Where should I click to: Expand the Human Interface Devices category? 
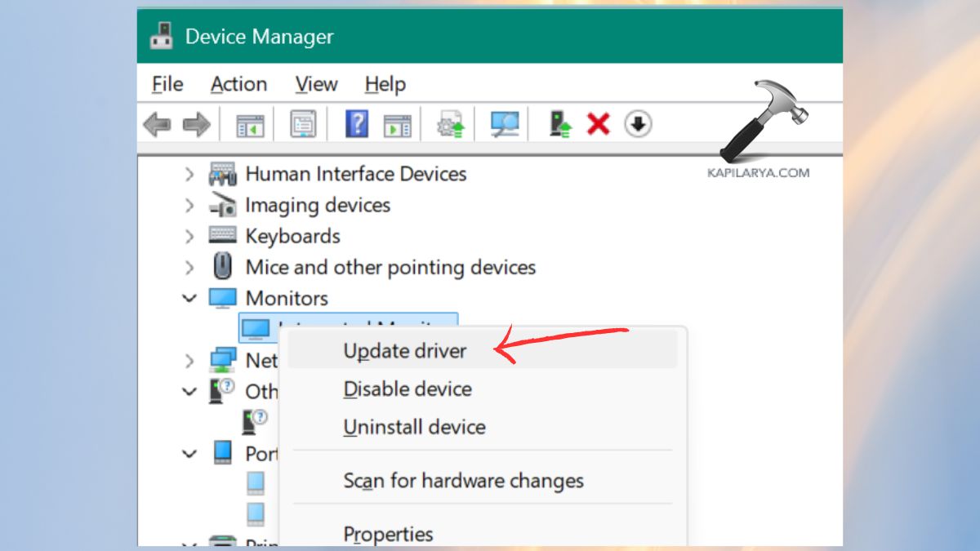[x=189, y=174]
